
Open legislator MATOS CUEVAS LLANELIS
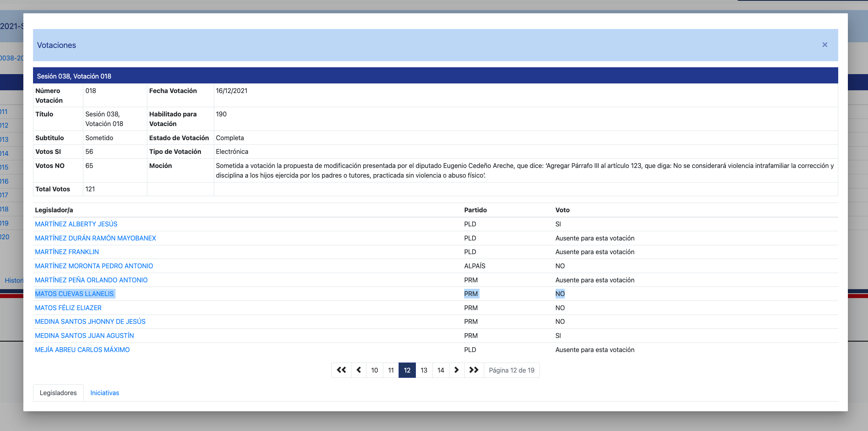pyautogui.click(x=74, y=294)
